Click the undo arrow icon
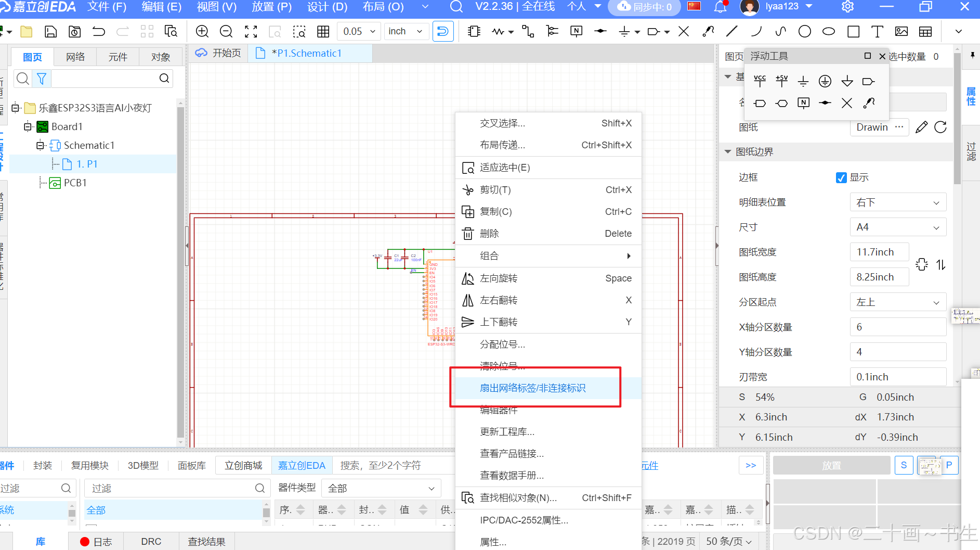Screen dimensions: 980x550 click(x=99, y=32)
